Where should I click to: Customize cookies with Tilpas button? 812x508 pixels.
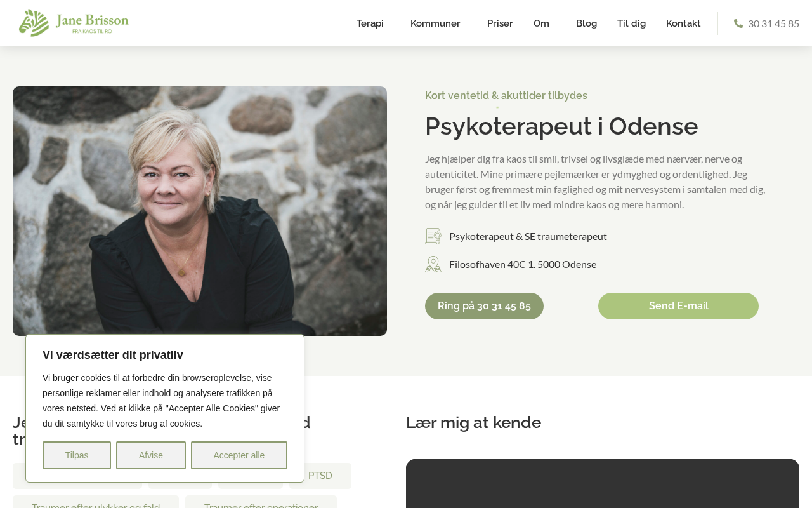77,455
